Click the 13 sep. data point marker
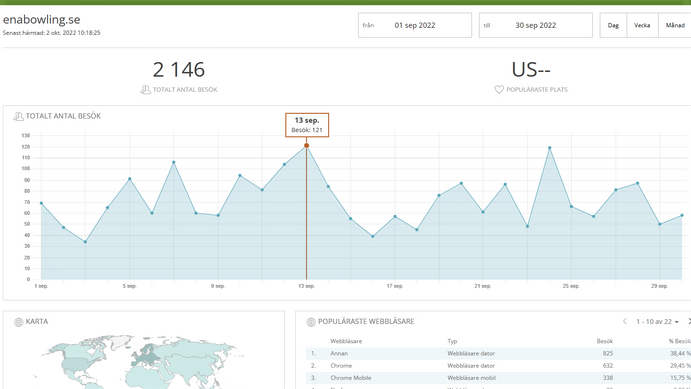The image size is (691, 389). [306, 145]
